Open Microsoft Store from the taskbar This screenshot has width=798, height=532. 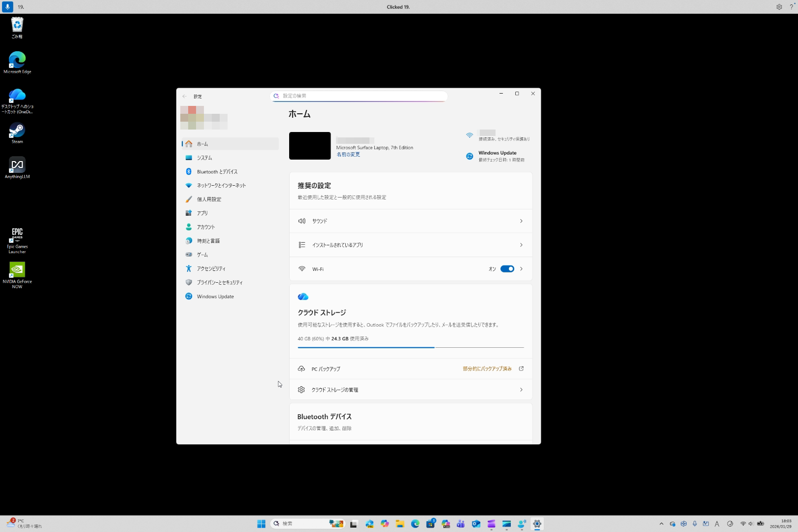[x=431, y=524]
